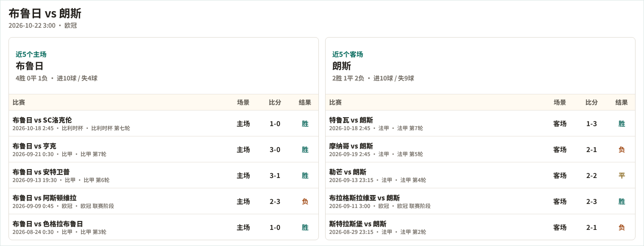This screenshot has width=644, height=246.
Task: Click the 胜 result for 布鲁日 vs 色格拉布鲁日
Action: [305, 227]
